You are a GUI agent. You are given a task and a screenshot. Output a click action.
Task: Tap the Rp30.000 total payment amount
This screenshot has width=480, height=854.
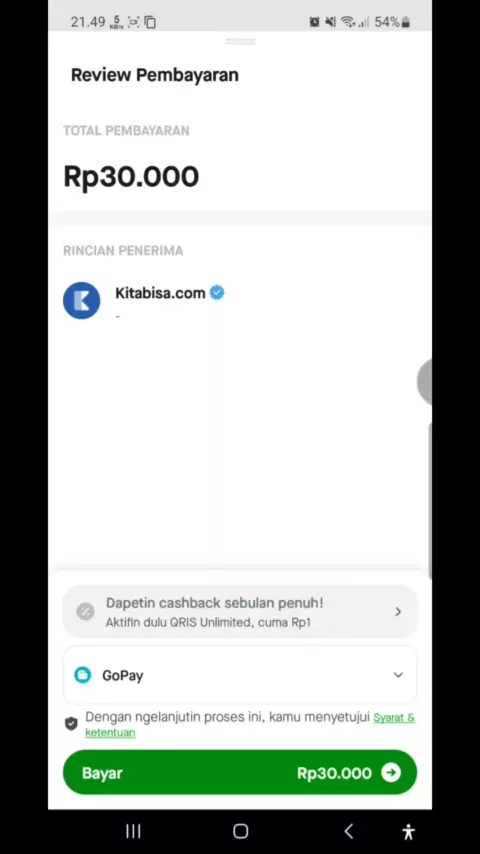point(131,177)
